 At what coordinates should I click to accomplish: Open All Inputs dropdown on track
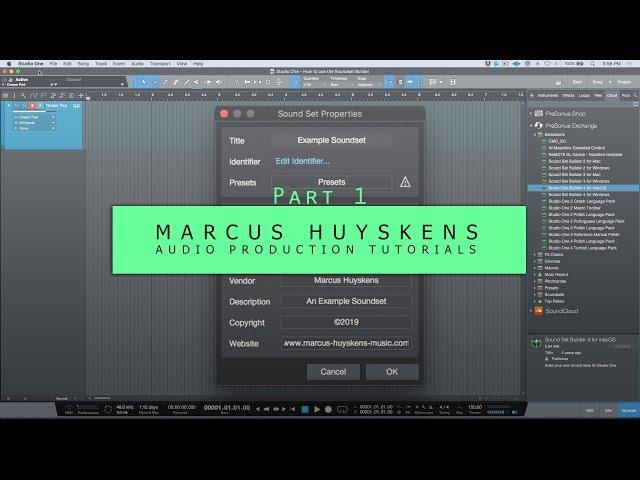tap(34, 123)
